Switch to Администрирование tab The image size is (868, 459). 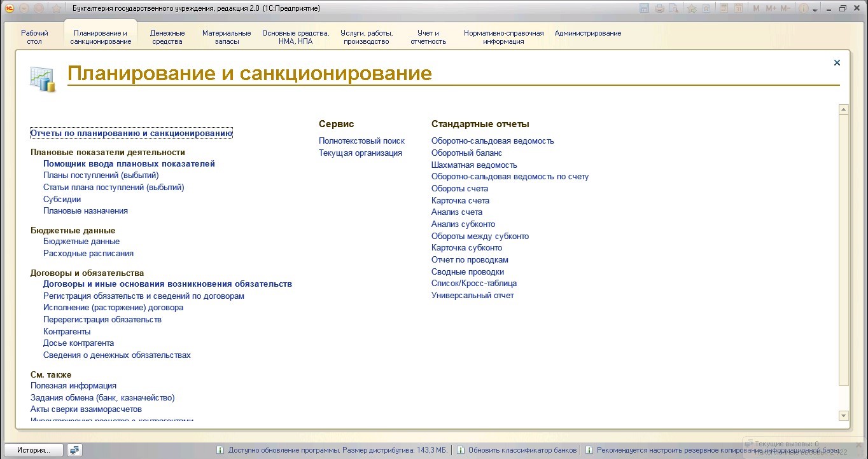click(x=588, y=33)
